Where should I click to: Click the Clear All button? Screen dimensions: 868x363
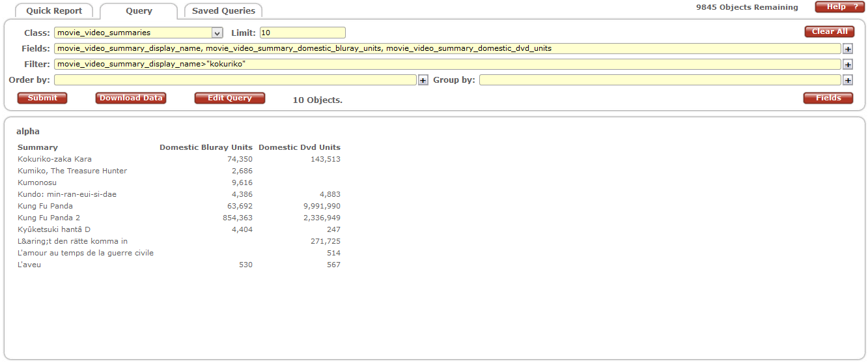click(x=829, y=31)
